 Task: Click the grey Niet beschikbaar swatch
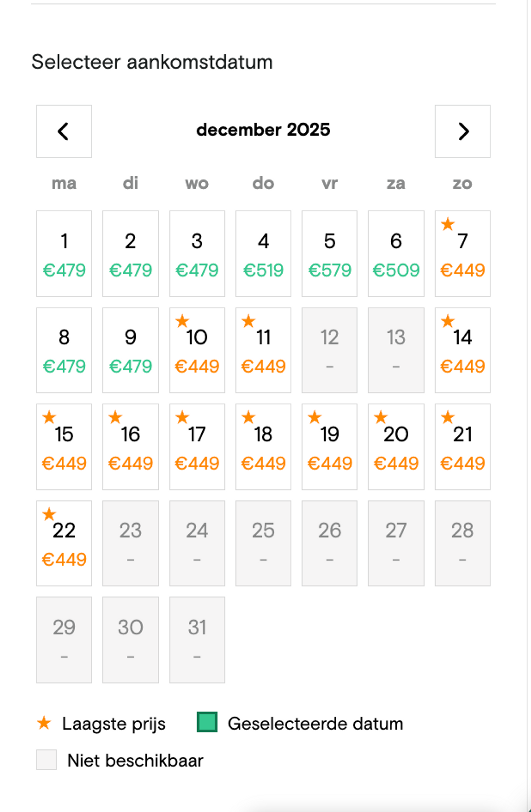(46, 760)
